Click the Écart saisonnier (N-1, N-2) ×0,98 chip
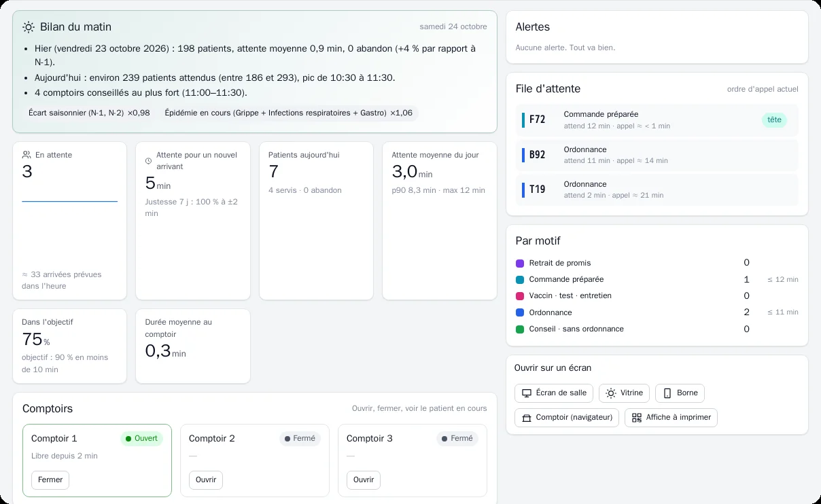 89,113
